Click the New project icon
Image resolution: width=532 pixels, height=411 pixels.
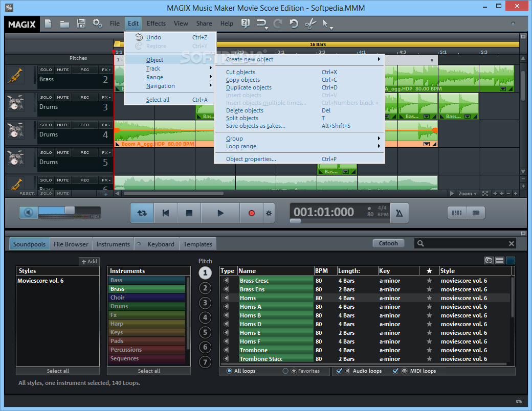(48, 24)
